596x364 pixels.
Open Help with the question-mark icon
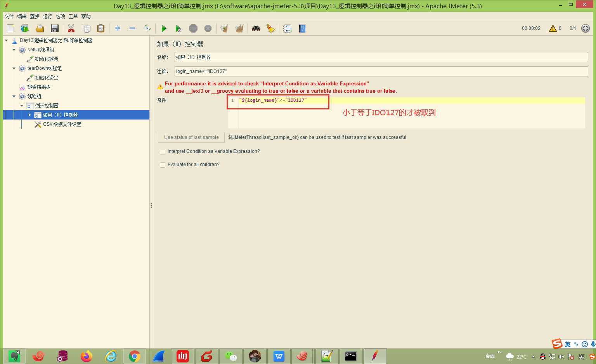(302, 28)
